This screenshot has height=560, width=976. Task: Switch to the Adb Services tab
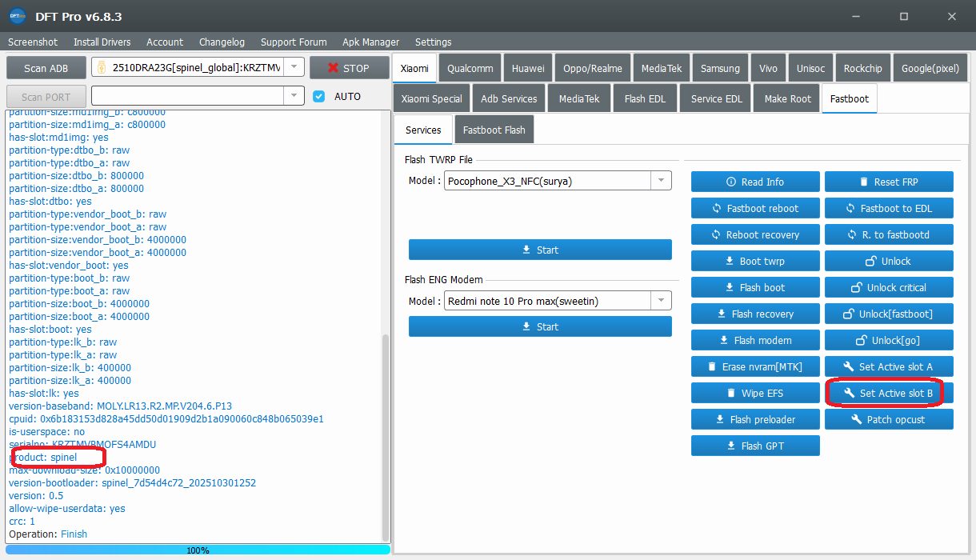(509, 98)
